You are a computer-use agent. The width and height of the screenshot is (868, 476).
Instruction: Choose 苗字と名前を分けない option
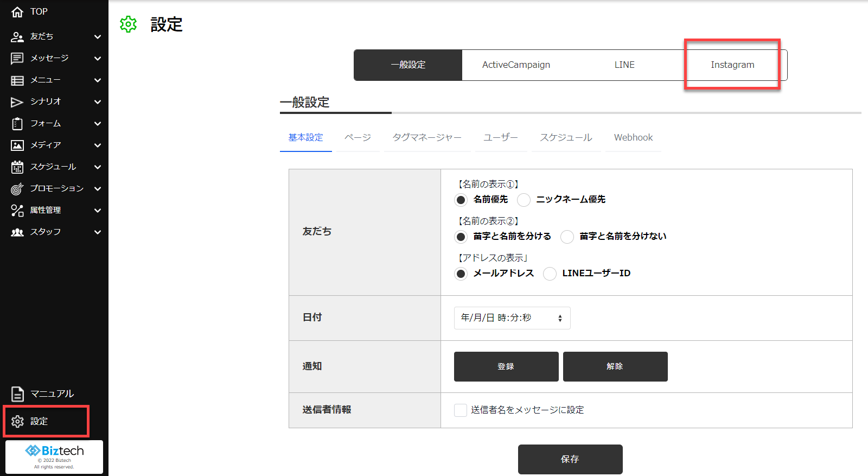(567, 237)
